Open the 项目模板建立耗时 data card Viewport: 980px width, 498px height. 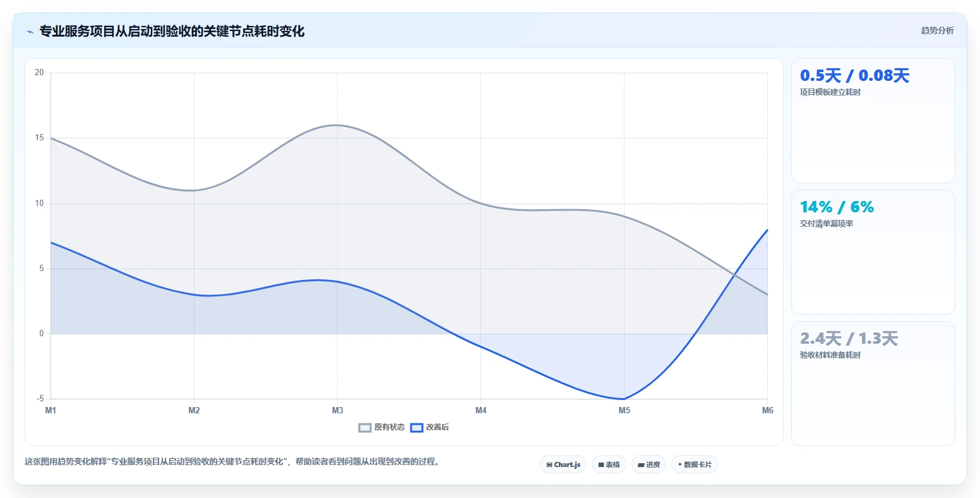(873, 121)
